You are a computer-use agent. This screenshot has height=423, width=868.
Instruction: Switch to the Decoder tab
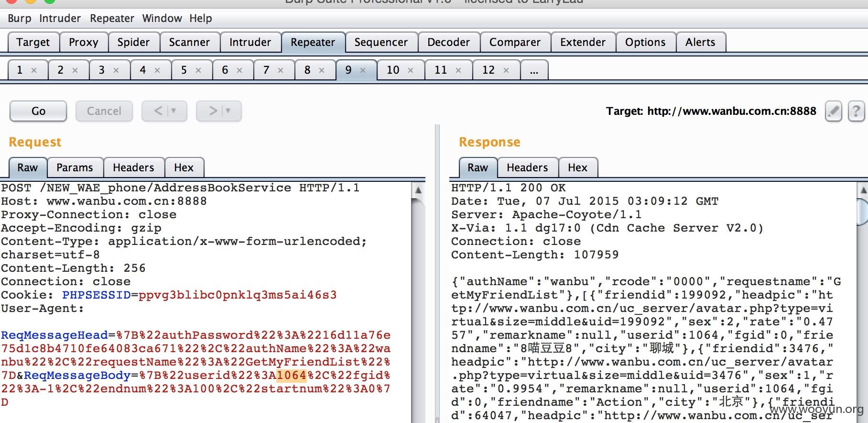[x=448, y=42]
